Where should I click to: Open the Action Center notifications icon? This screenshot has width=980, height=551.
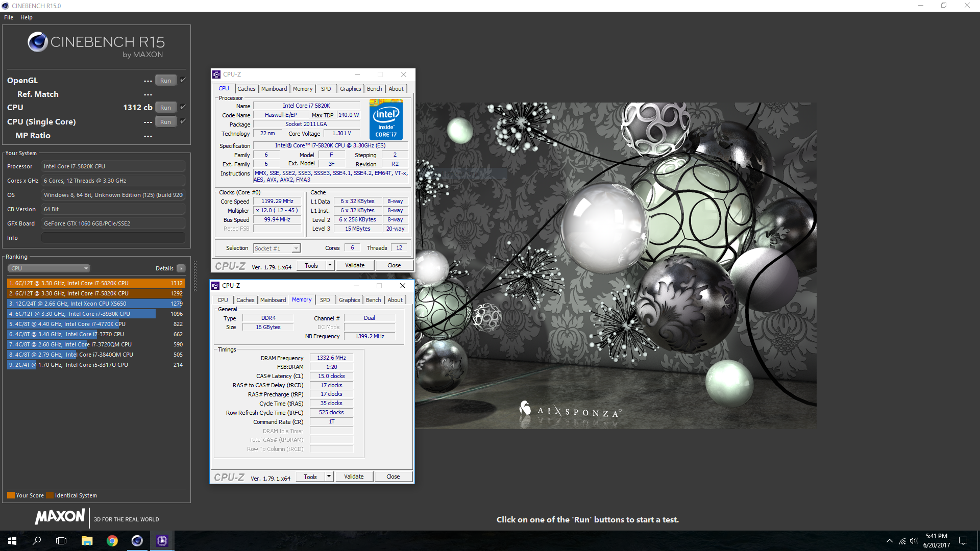point(963,541)
